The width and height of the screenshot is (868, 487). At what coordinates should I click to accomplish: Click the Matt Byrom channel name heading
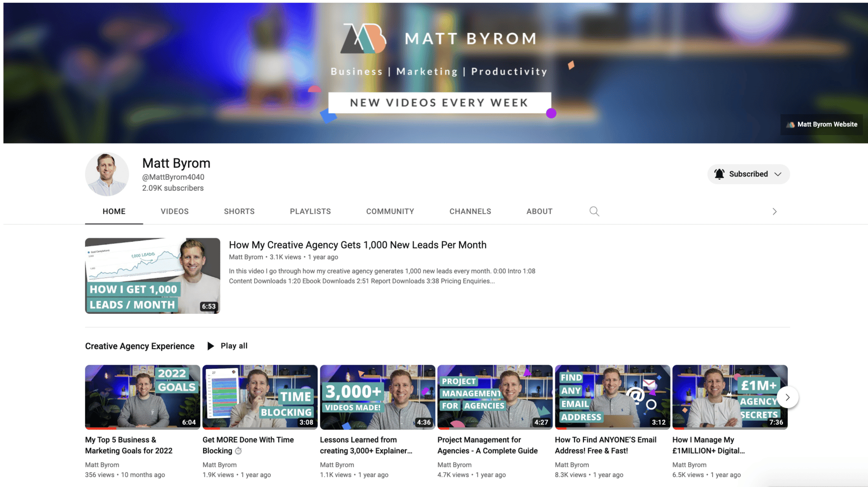[x=176, y=163]
